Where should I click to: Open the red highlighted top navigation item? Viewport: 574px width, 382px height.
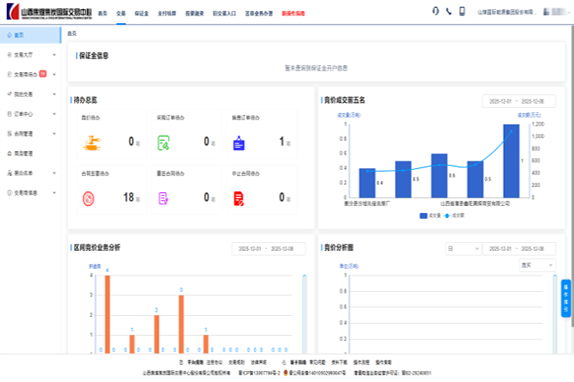293,14
